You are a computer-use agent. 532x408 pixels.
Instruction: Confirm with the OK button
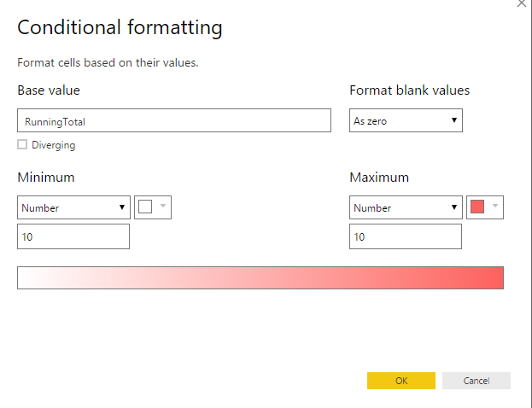point(401,381)
